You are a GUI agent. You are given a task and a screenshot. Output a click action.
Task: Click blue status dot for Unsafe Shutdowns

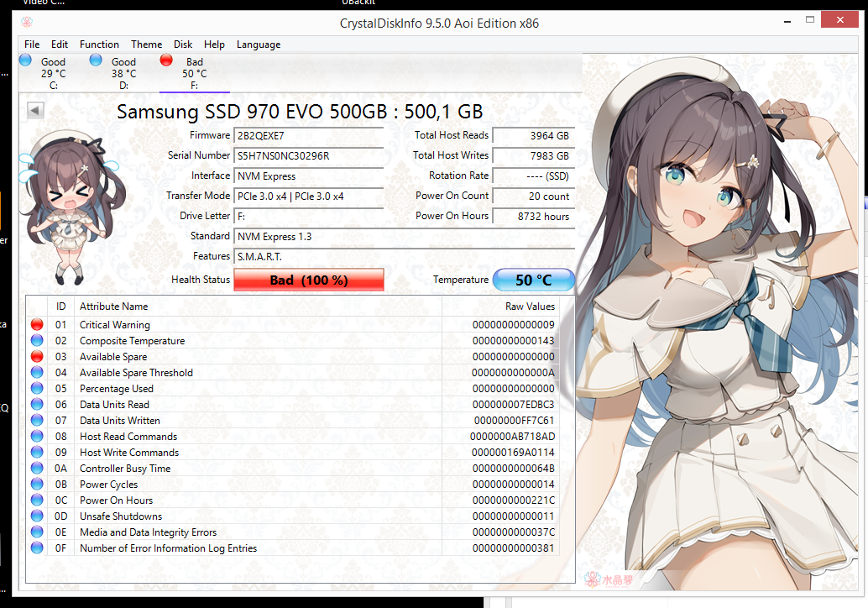pos(37,516)
